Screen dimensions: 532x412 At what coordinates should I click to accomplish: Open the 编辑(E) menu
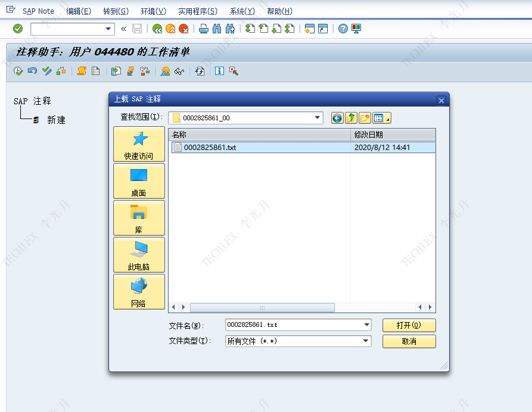click(x=79, y=11)
